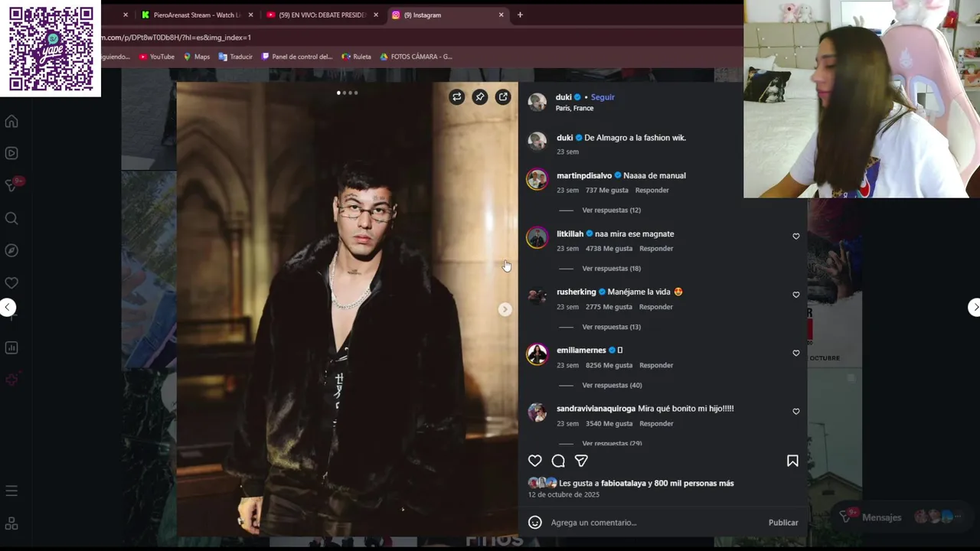Viewport: 980px width, 551px height.
Task: Open sandravivianaquiroga's avatar
Action: [537, 412]
